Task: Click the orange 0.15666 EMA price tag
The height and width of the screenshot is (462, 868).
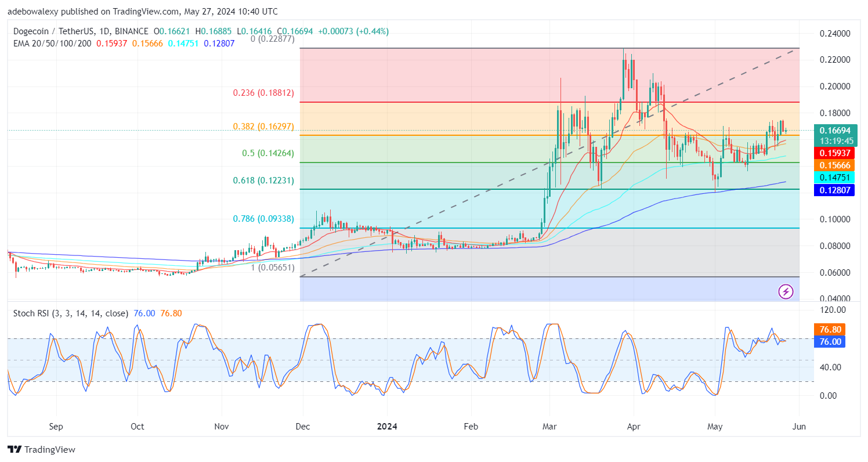Action: (x=834, y=165)
